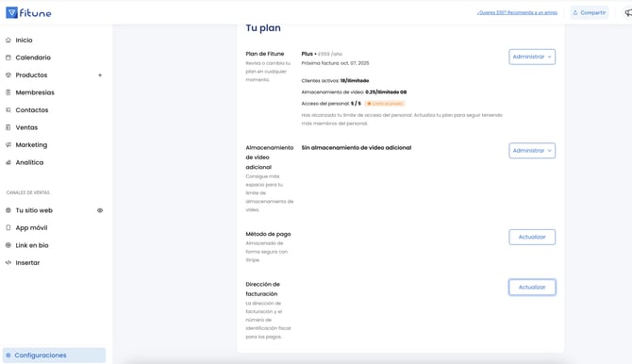
Task: Click 'CANALES DE VENTAS' section header
Action: [27, 192]
